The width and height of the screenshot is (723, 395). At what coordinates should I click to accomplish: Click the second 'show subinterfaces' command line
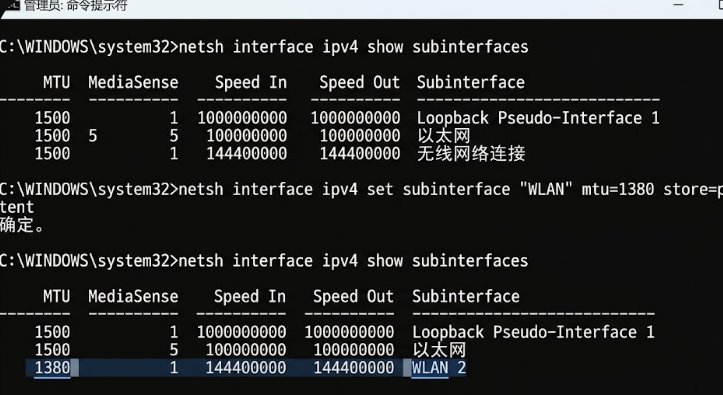click(264, 261)
